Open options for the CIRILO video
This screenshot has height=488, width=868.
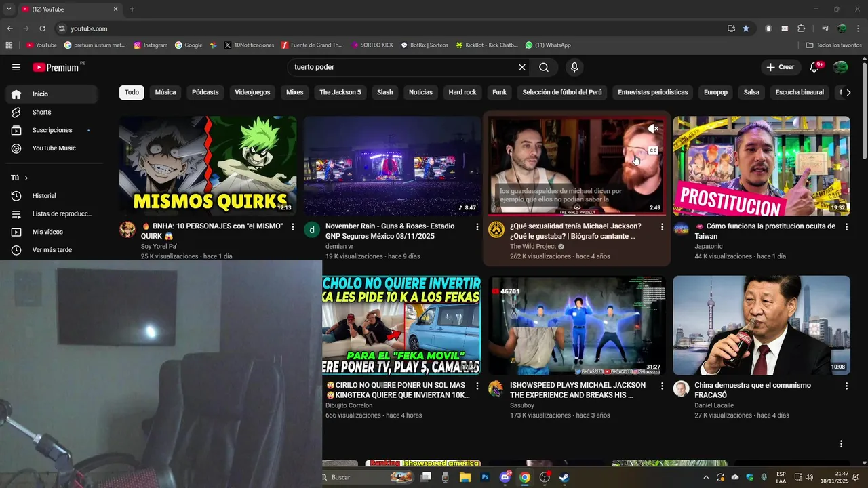477,386
